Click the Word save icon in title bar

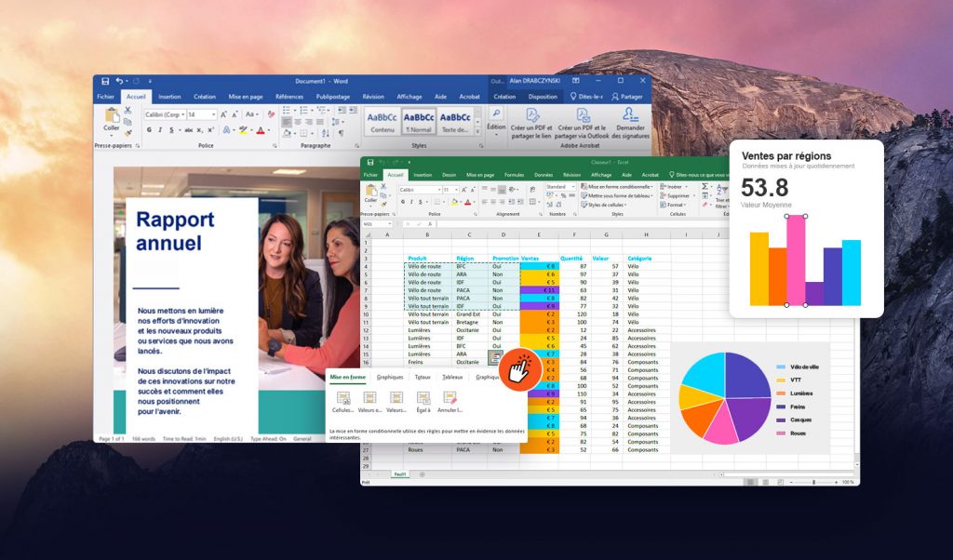click(x=104, y=82)
